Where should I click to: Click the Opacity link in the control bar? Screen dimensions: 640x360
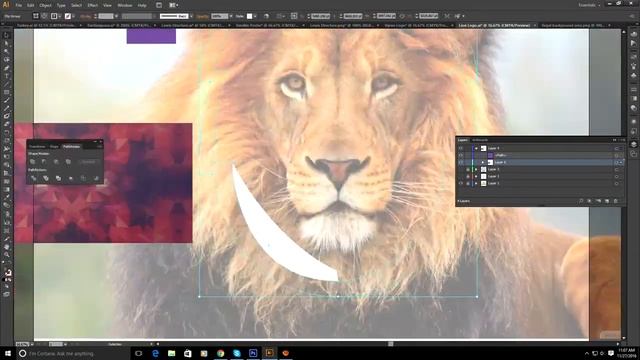click(x=202, y=16)
